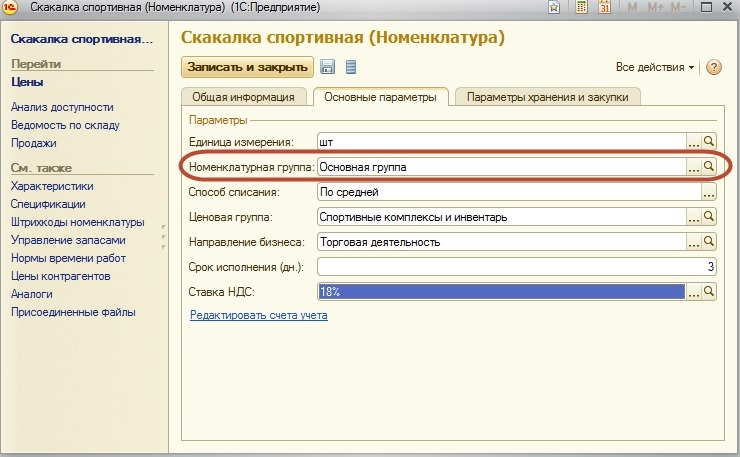The width and height of the screenshot is (740, 457).
Task: Open Штрихкоды номенклатуры link
Action: 78,222
